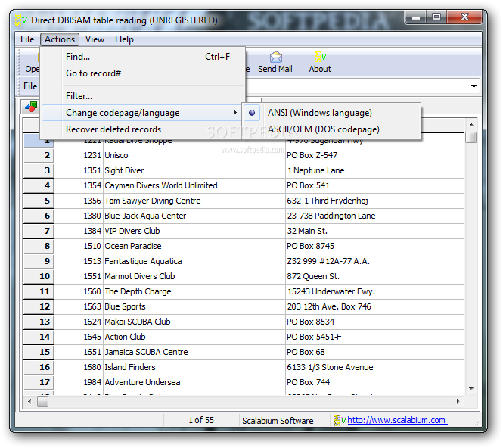Select ANSI (Windows language) option

pyautogui.click(x=332, y=113)
